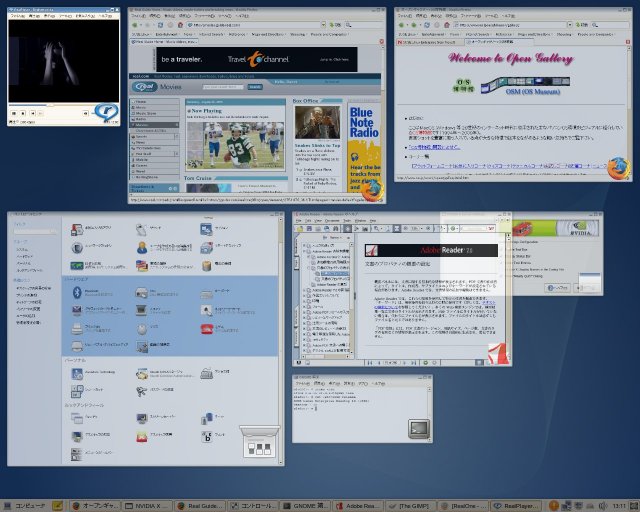The height and width of the screenshot is (512, 640).
Task: Click the clock showing 13:11
Action: coord(619,506)
